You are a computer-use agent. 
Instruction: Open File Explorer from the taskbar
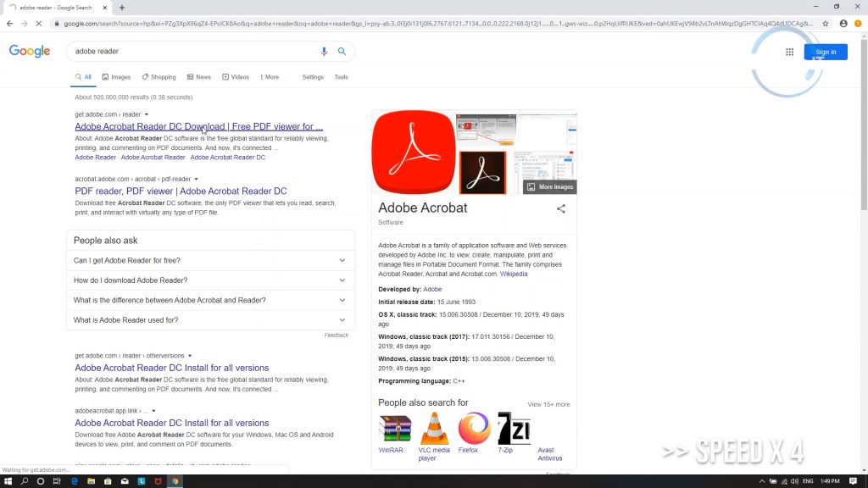coord(91,481)
